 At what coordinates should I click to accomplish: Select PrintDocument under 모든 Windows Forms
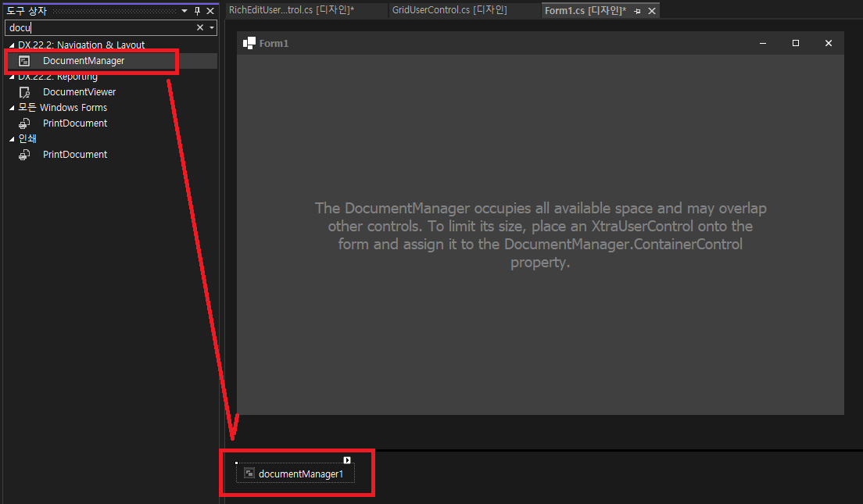point(111,123)
